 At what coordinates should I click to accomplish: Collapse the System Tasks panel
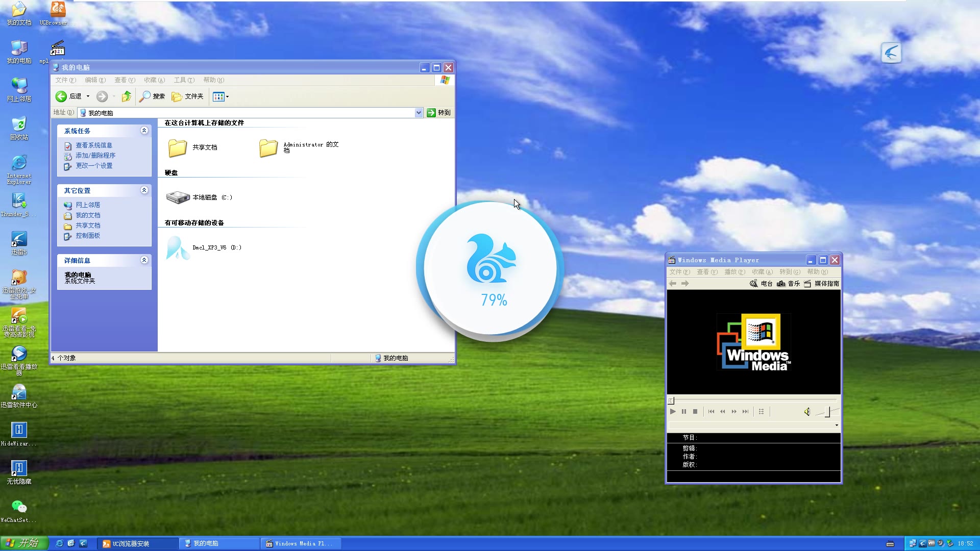pos(144,131)
